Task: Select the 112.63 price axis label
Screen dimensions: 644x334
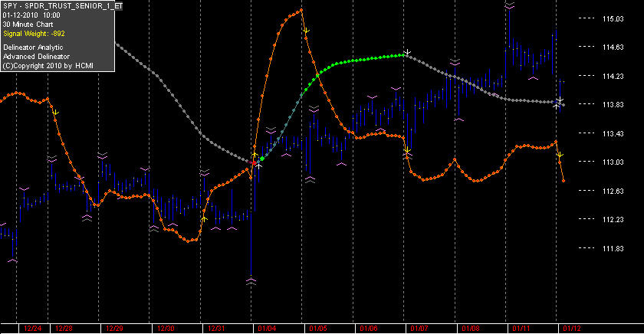Action: 613,192
